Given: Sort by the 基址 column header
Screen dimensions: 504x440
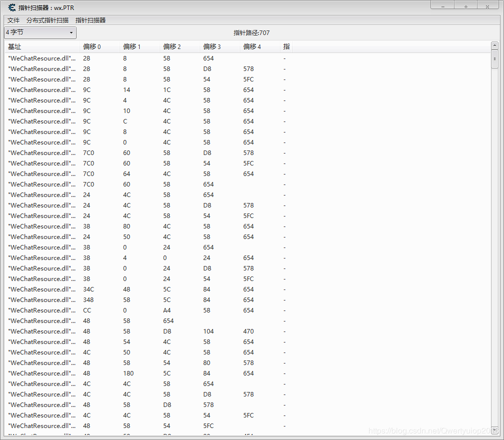Looking at the screenshot, I should (42, 47).
